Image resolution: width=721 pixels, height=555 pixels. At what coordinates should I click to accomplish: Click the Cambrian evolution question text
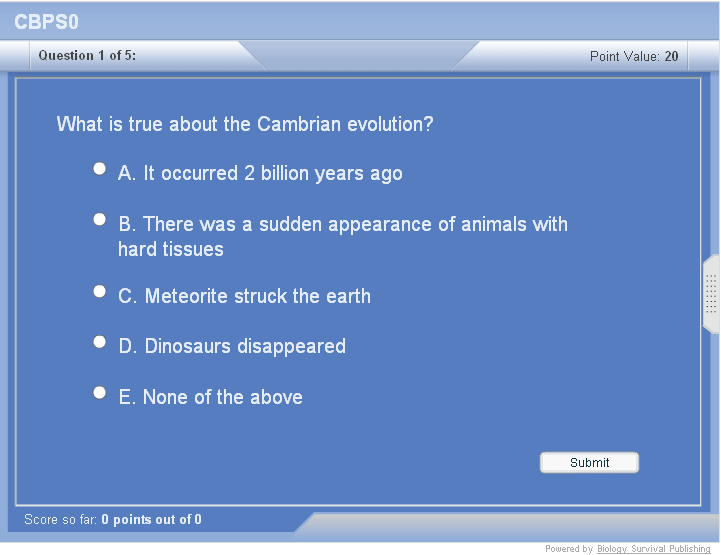pos(245,125)
